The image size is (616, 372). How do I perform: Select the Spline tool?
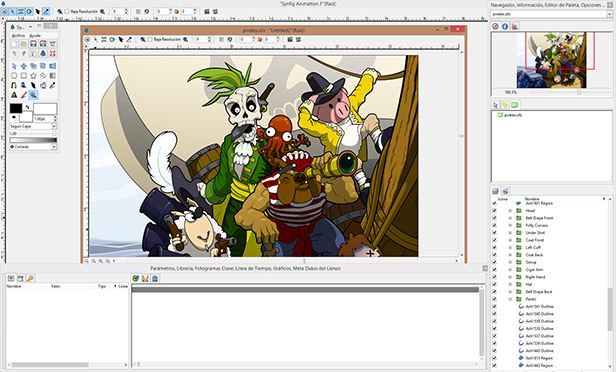click(x=14, y=85)
